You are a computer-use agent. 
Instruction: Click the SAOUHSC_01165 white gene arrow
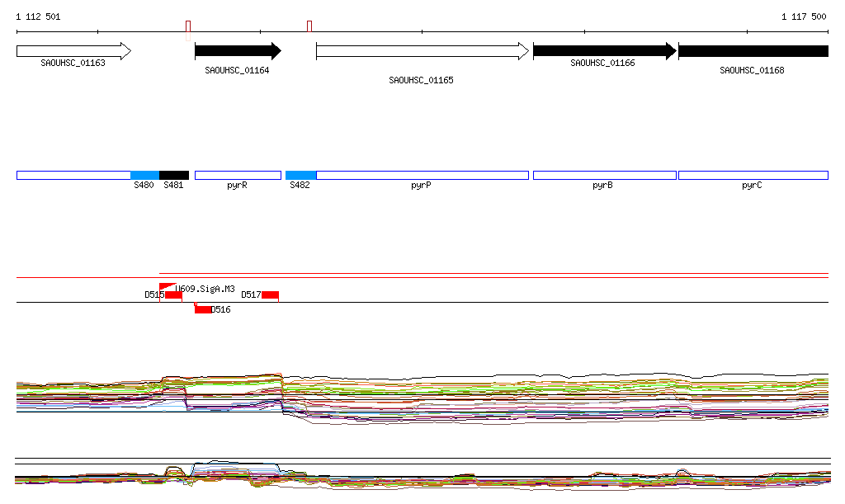tap(421, 51)
